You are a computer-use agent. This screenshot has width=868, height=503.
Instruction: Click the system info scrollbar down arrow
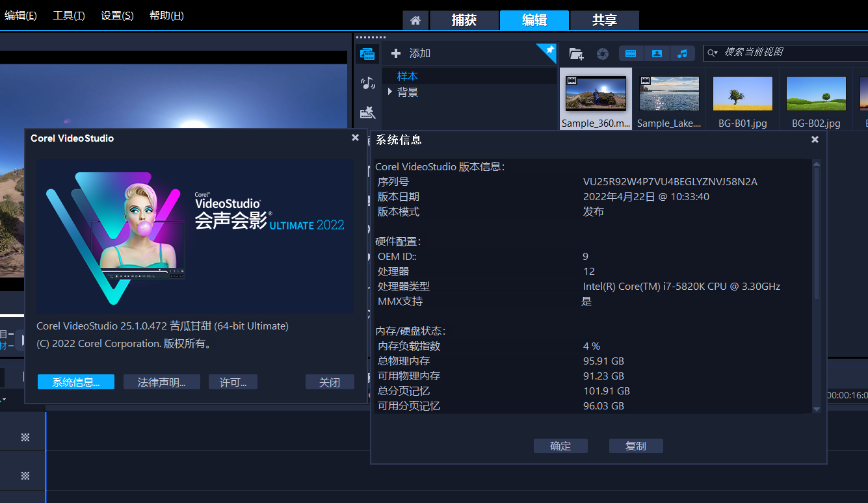point(817,409)
